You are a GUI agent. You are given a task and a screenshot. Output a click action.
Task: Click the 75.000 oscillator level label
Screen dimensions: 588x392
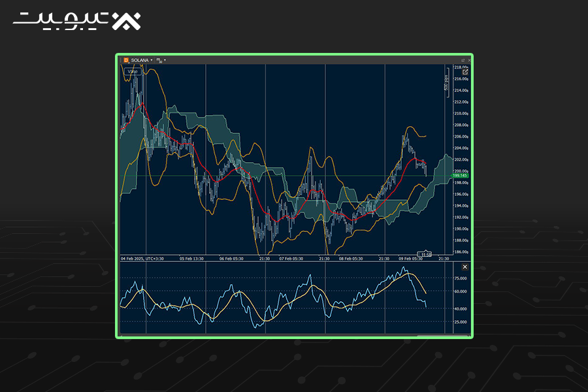tap(461, 278)
